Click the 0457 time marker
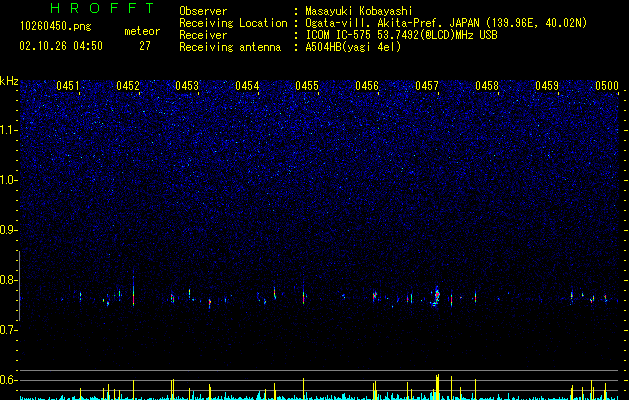Screen dimensions: 629x400 [x=427, y=86]
